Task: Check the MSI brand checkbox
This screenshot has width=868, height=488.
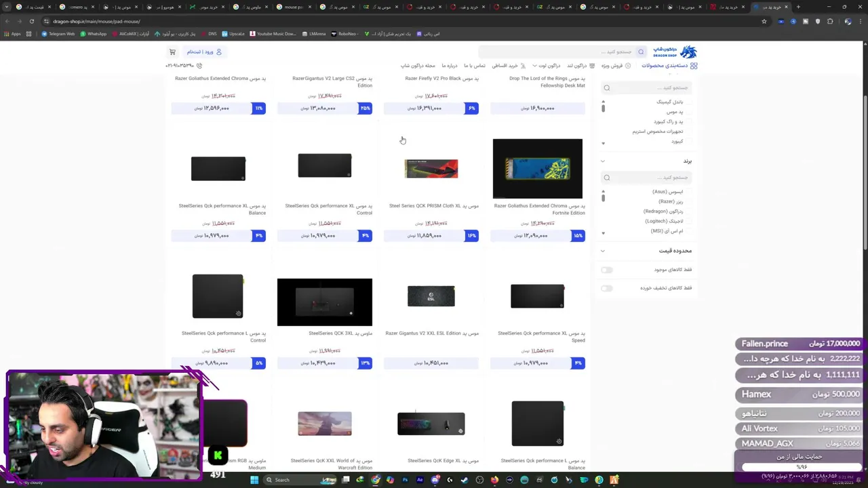Action: pos(688,231)
